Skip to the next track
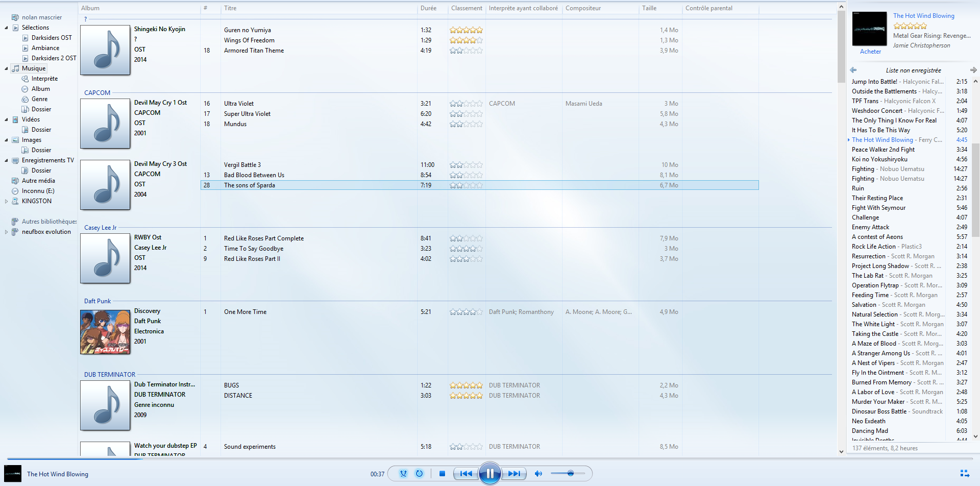The width and height of the screenshot is (980, 486). [514, 474]
